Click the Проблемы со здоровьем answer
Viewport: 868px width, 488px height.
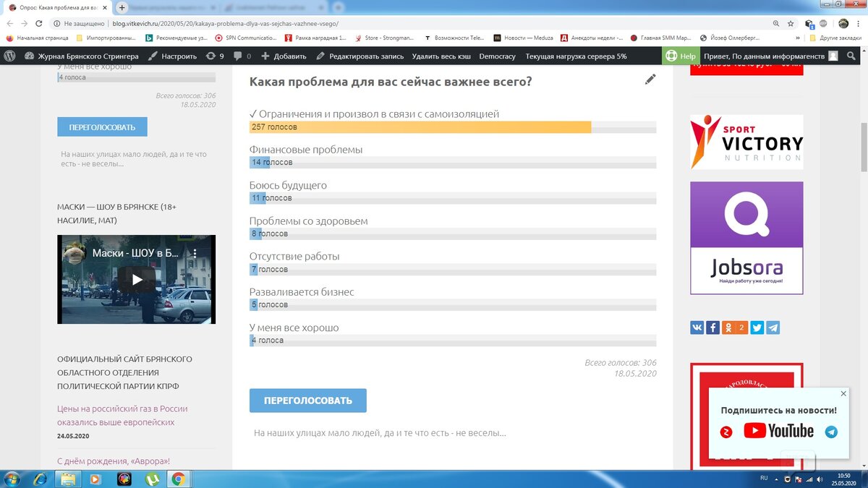click(x=308, y=221)
